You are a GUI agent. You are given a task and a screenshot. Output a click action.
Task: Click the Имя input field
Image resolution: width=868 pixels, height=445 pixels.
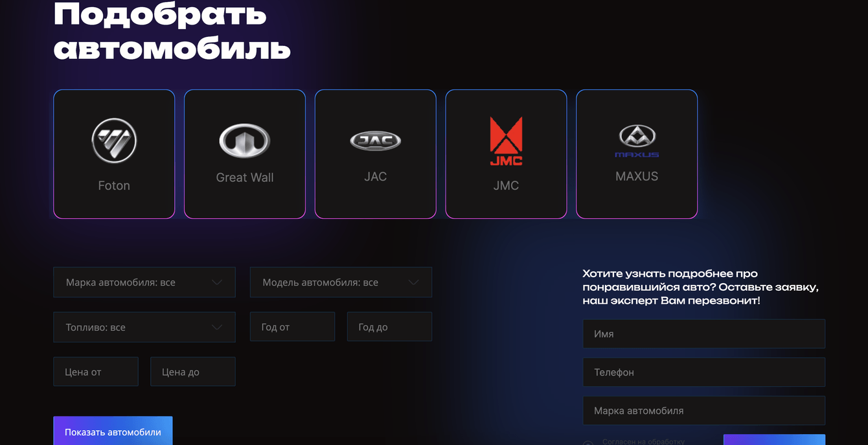click(x=704, y=334)
